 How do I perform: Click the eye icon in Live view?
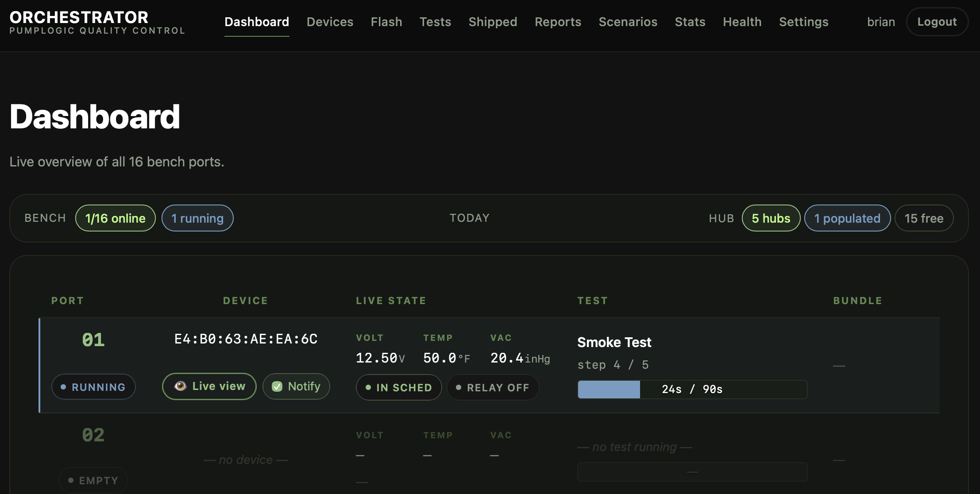[x=180, y=386]
